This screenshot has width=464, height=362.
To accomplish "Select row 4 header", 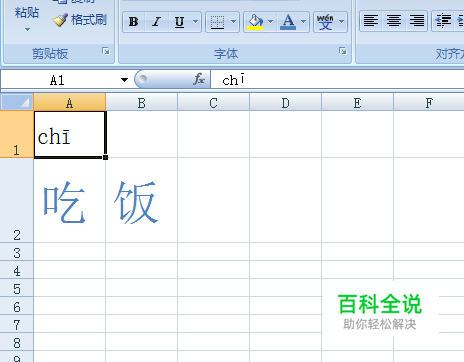I will [17, 270].
